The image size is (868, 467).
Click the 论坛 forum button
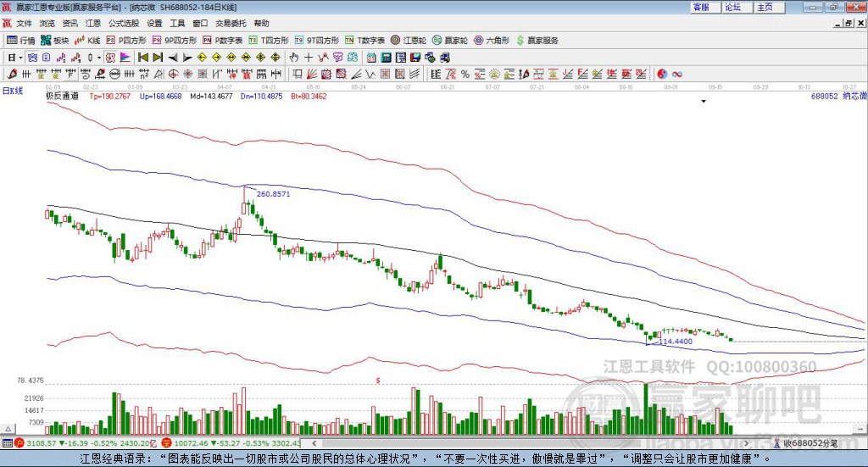[737, 7]
